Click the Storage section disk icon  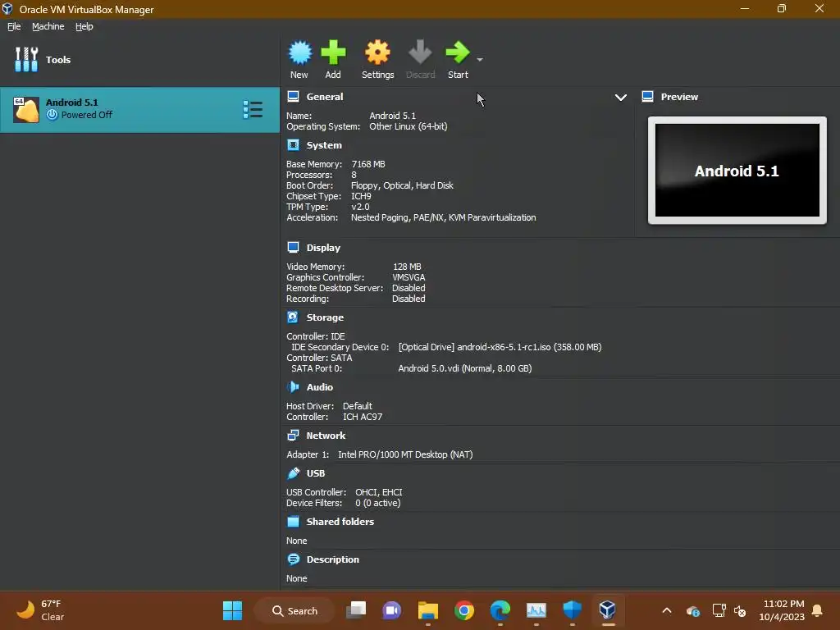tap(293, 317)
